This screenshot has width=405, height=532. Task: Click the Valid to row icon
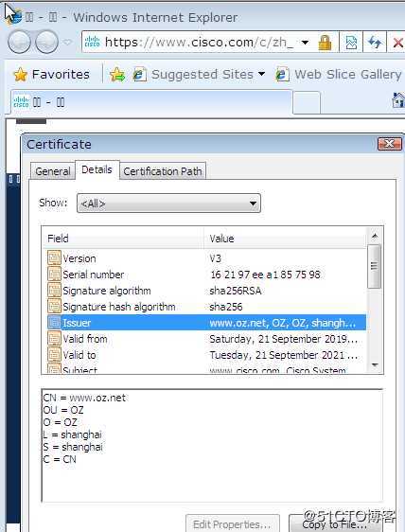[x=54, y=354]
